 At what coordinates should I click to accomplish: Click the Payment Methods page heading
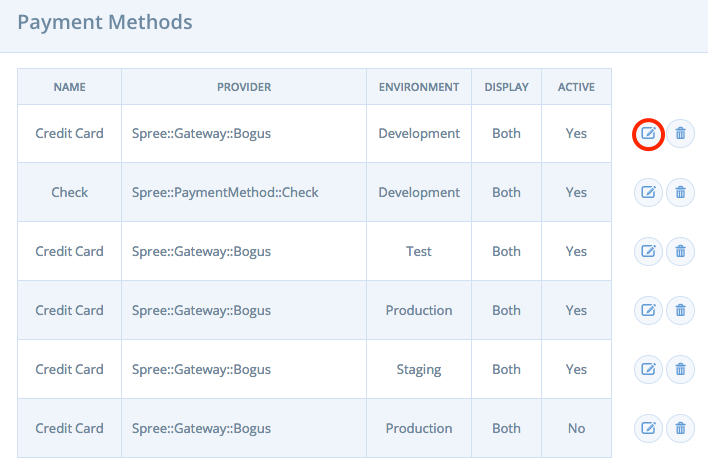(105, 22)
